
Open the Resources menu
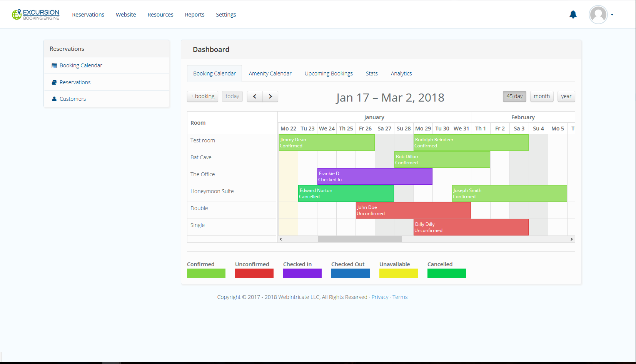[160, 15]
